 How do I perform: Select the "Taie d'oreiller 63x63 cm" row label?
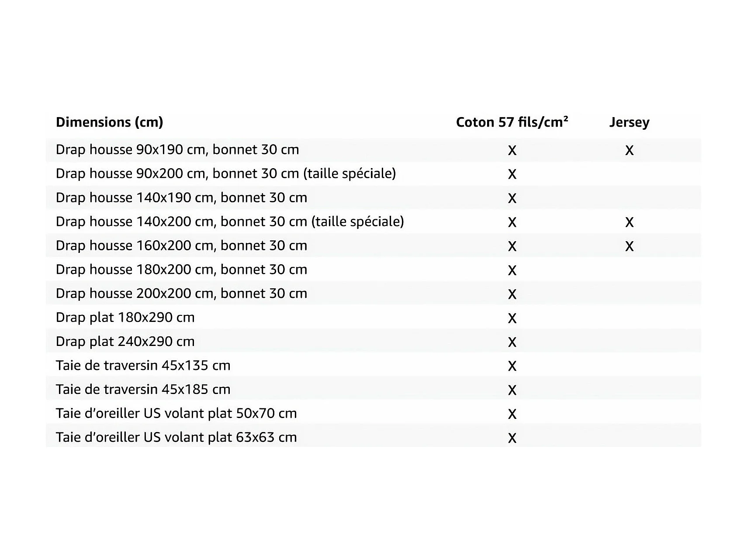[x=176, y=437]
